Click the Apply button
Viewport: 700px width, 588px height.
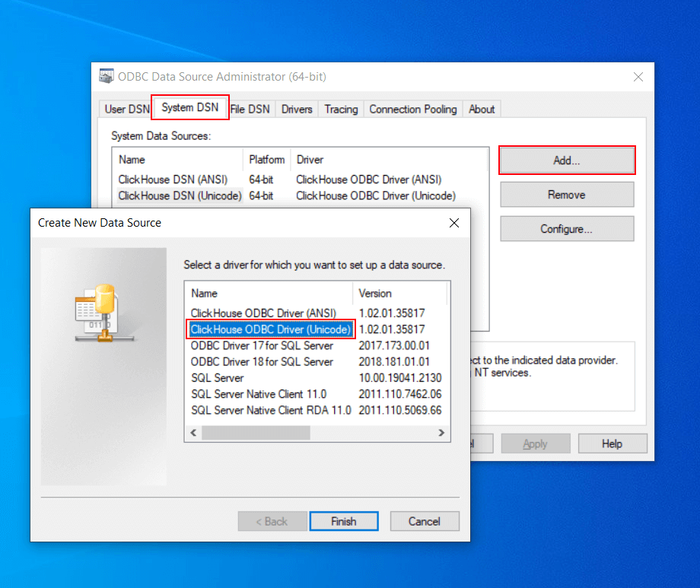(535, 443)
